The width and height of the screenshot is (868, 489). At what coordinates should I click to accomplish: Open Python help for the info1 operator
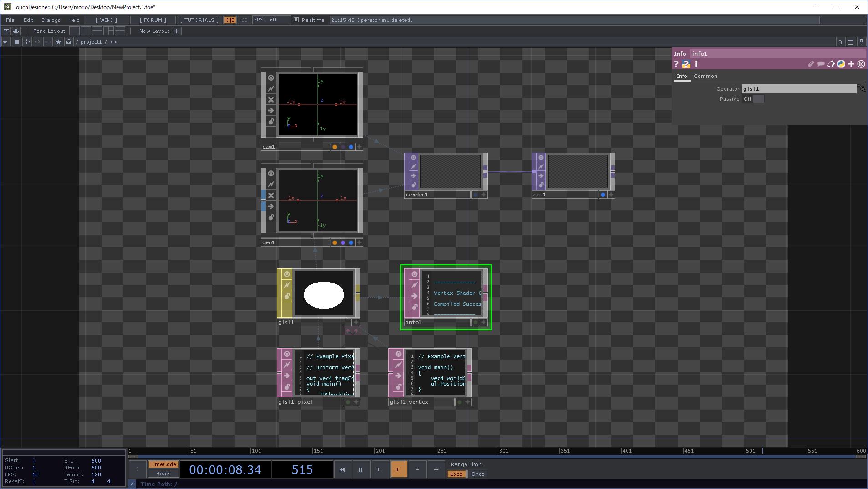[x=686, y=64]
